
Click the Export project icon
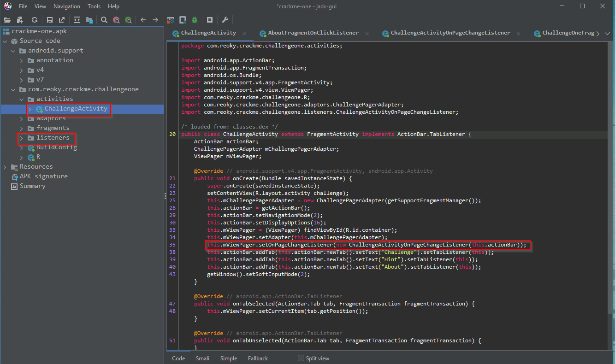[62, 20]
